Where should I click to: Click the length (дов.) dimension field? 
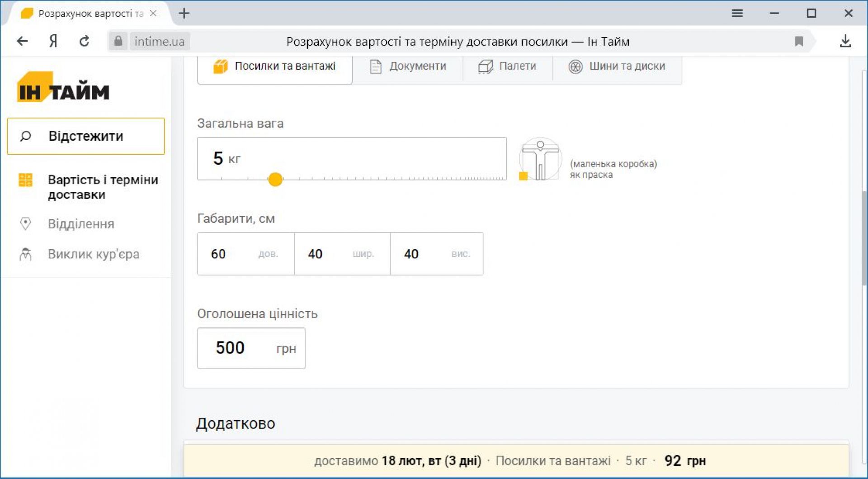click(245, 254)
